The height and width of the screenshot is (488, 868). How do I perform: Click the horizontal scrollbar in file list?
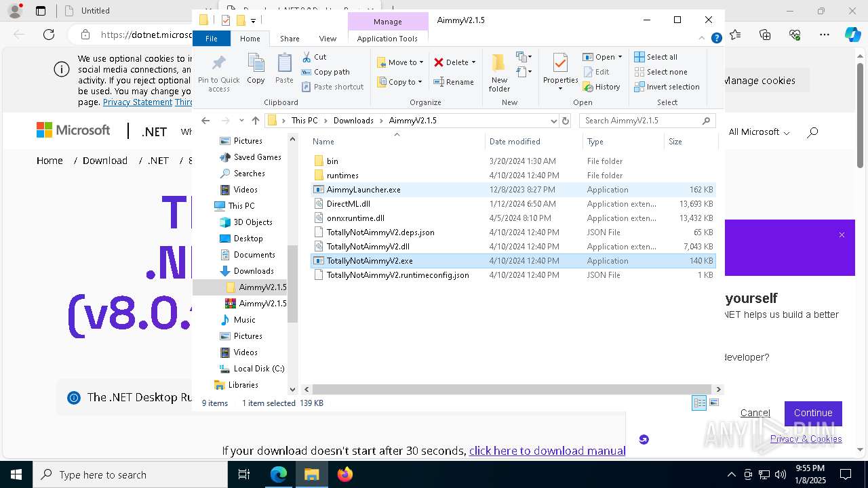click(x=512, y=389)
